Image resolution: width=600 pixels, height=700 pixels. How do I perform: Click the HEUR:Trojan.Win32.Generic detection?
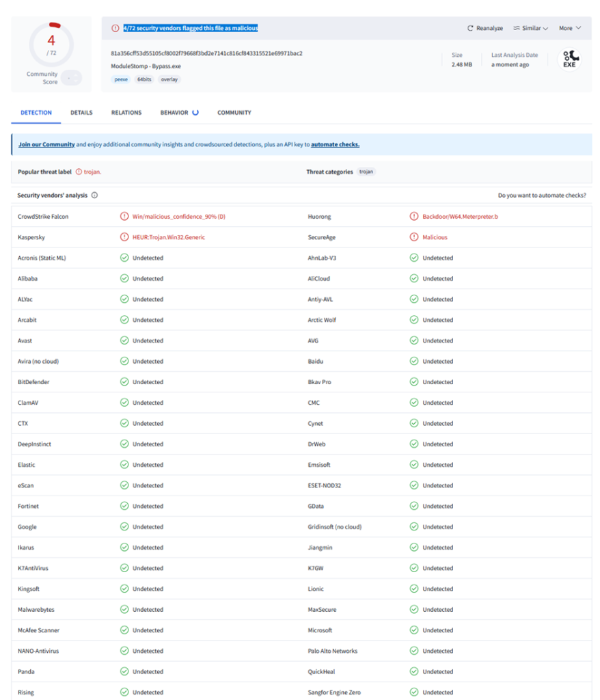(169, 237)
